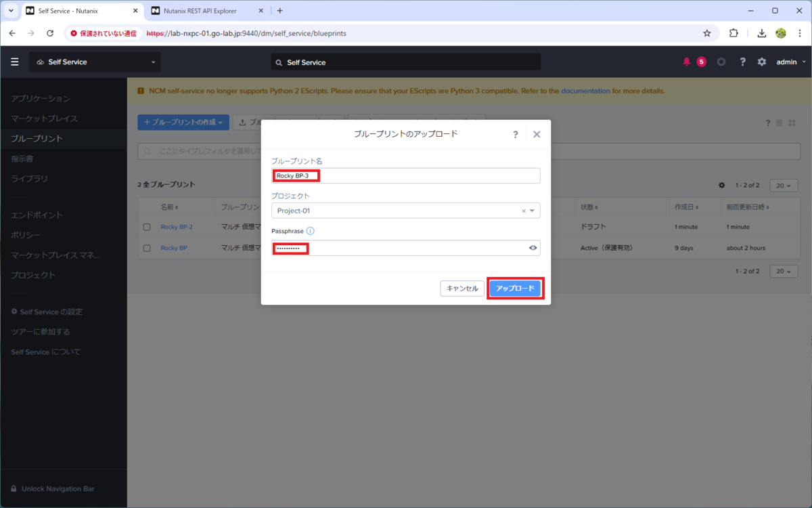
Task: Open the browser extensions puzzle icon
Action: (x=734, y=33)
